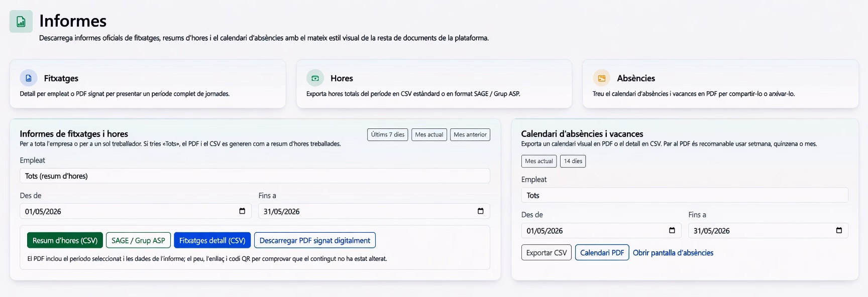This screenshot has height=297, width=868.
Task: Click the Hores card money icon
Action: 315,78
